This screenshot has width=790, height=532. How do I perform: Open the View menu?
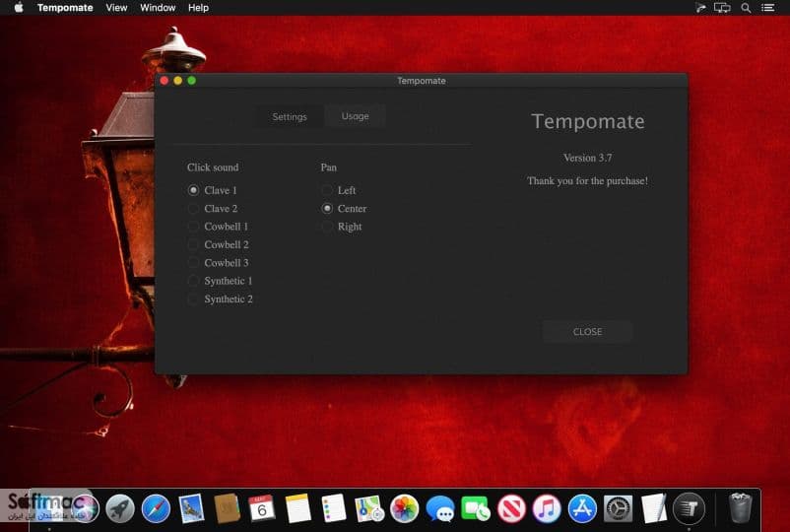click(116, 8)
